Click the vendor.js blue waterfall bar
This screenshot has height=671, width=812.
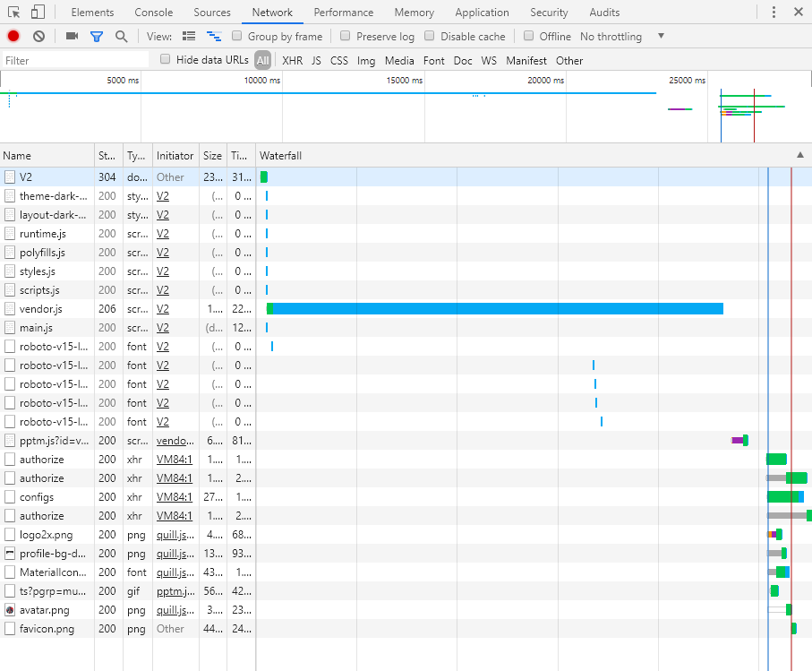[498, 309]
